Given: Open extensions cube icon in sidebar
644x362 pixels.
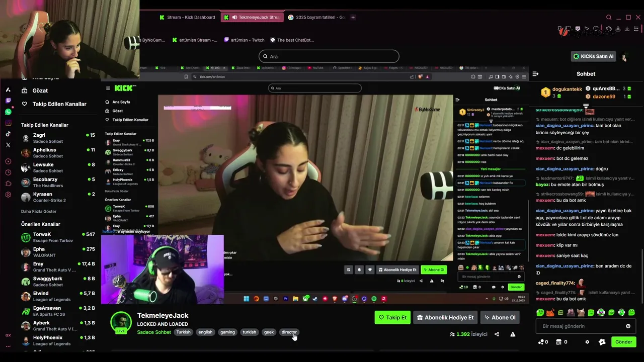Looking at the screenshot, I should pyautogui.click(x=8, y=184).
